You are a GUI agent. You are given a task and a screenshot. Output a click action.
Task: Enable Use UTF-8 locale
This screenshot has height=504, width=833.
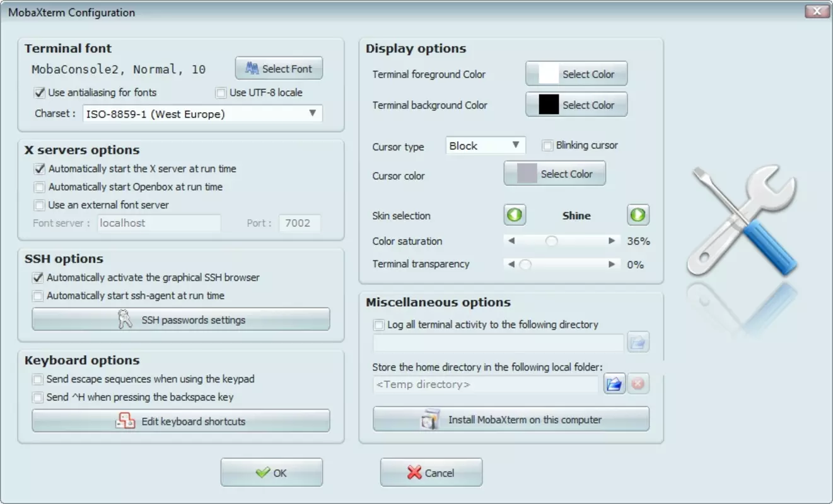point(221,93)
